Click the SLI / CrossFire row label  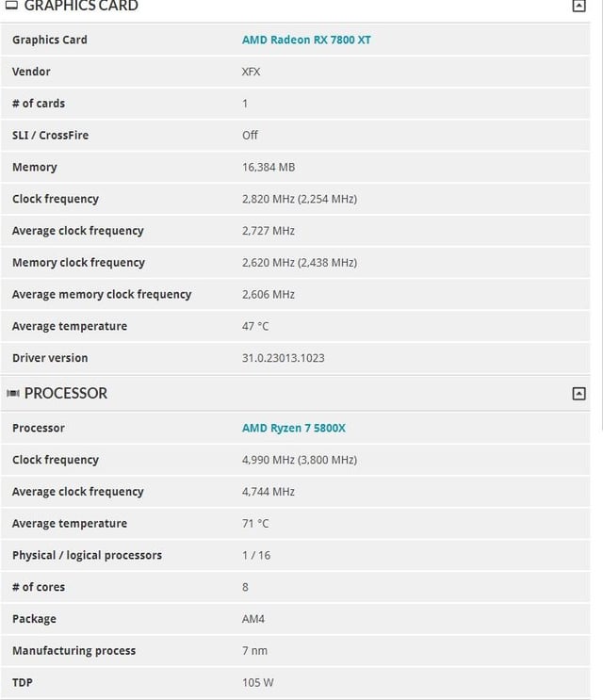(x=51, y=136)
